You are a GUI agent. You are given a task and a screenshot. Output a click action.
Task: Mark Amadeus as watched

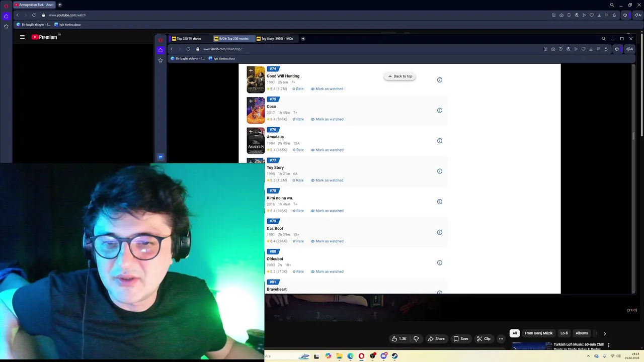327,150
